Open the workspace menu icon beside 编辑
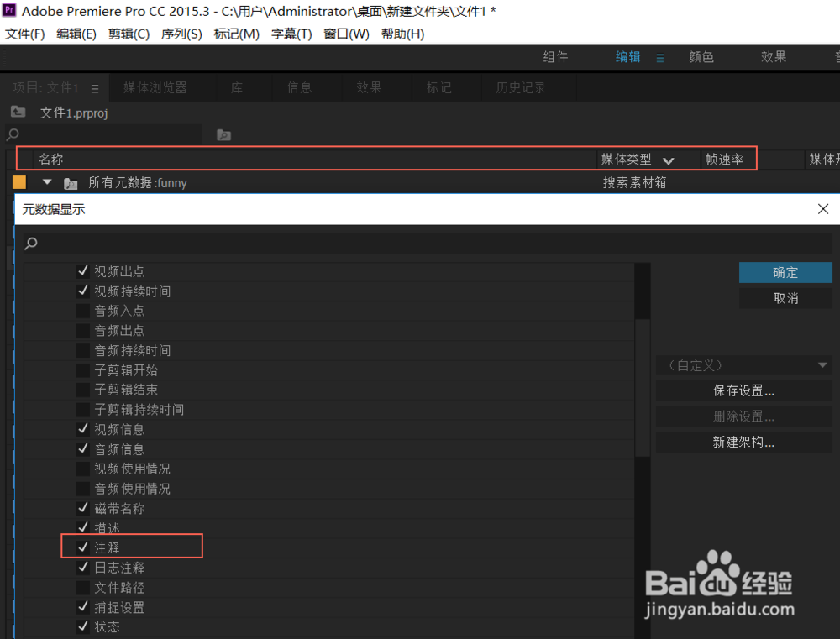 pyautogui.click(x=660, y=57)
